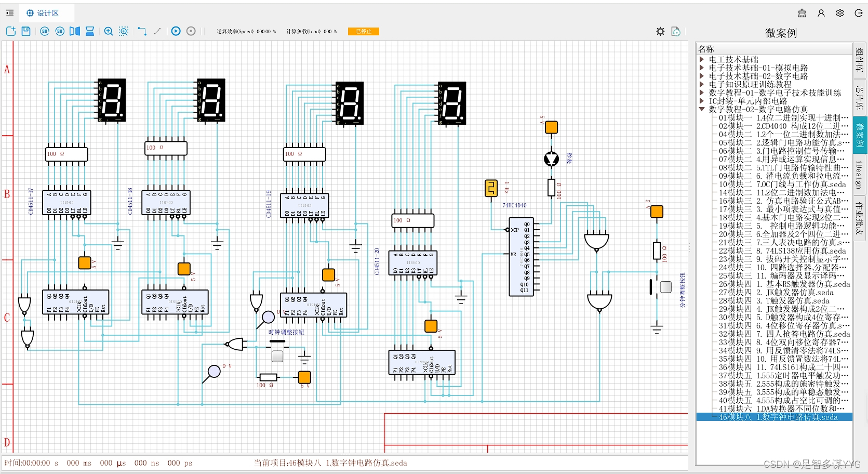Screen dimensions: 868x474
Task: Open the 组件库 side tab
Action: 860,60
